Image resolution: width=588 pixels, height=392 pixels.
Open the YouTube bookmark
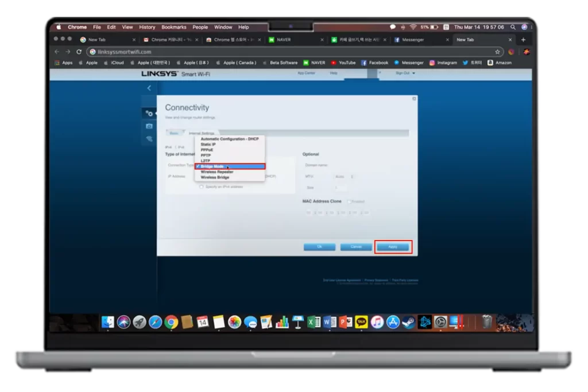pos(343,63)
